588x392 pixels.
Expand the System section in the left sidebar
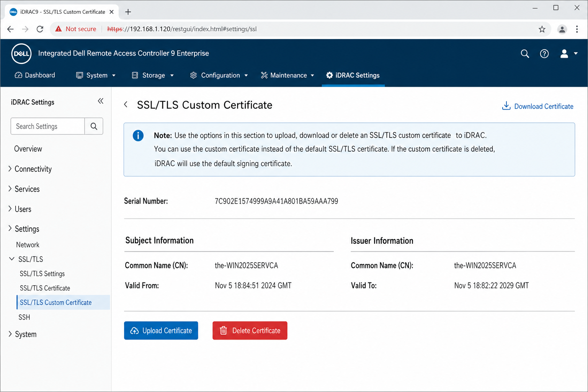coord(22,334)
